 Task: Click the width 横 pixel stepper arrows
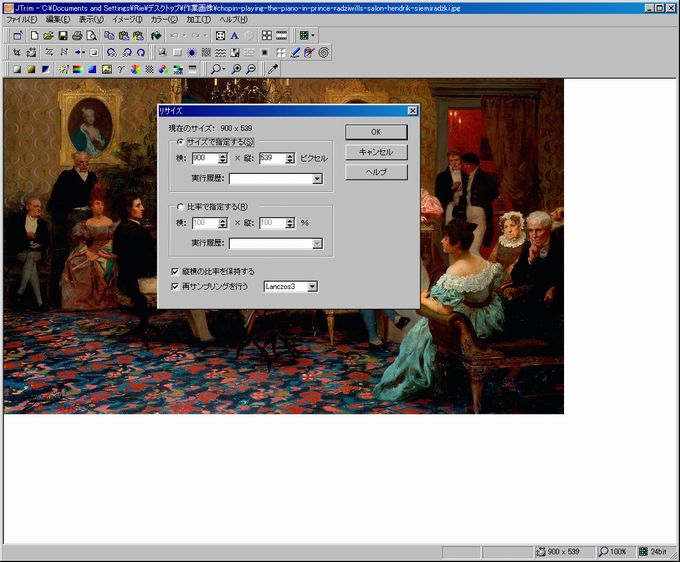click(x=223, y=158)
